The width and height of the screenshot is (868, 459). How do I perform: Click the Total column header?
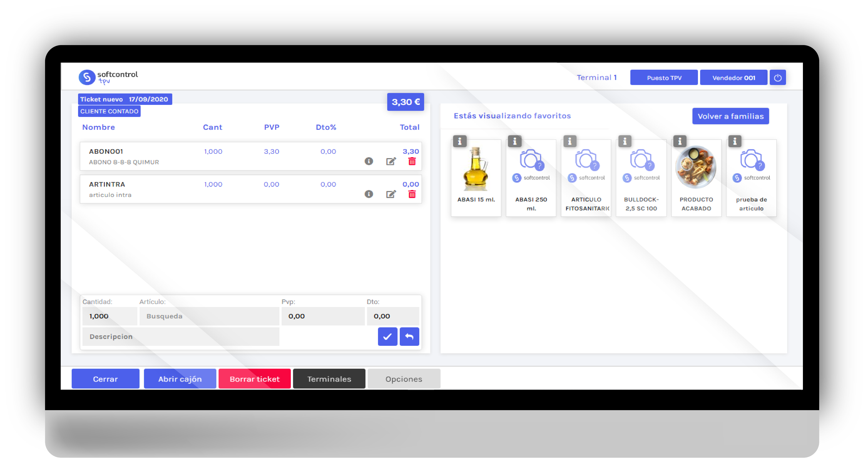409,127
